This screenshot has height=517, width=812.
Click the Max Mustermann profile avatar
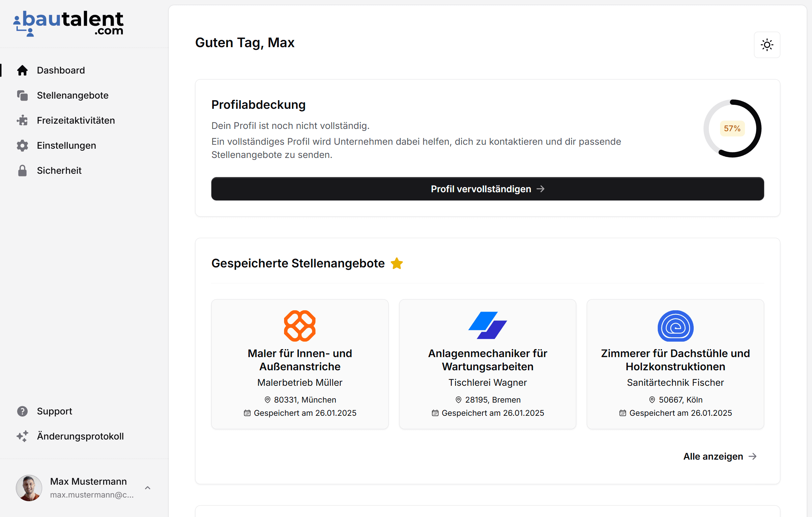pos(29,488)
